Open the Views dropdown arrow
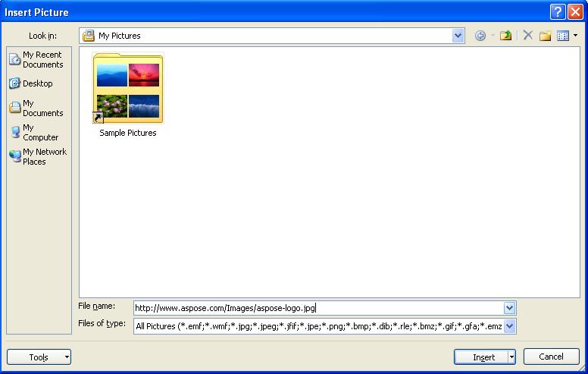The height and width of the screenshot is (374, 588). [x=575, y=36]
